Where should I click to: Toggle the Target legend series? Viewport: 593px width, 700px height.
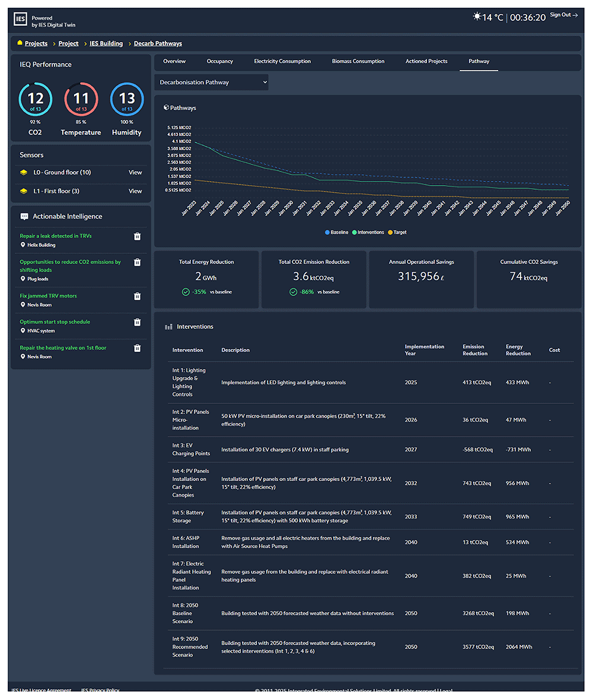(x=397, y=233)
